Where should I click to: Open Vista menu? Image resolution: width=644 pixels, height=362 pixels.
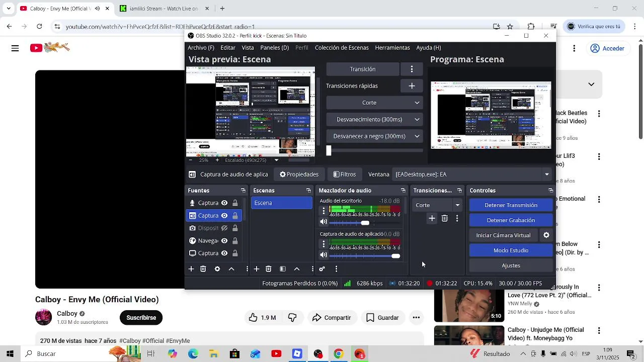(248, 48)
